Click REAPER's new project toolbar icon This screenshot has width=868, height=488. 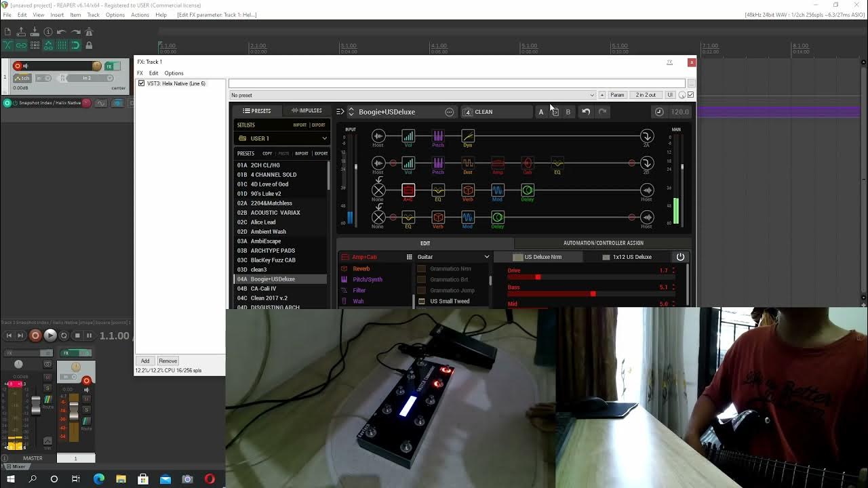(7, 32)
